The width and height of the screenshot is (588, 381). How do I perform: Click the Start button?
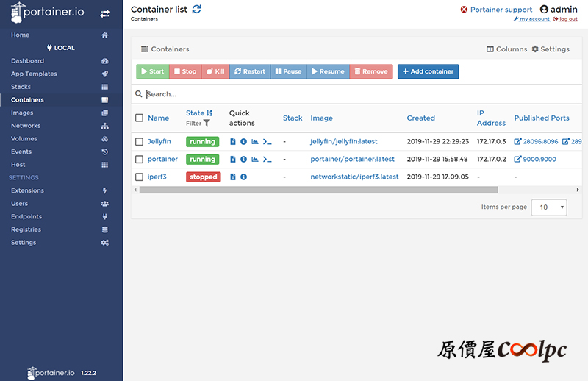153,71
